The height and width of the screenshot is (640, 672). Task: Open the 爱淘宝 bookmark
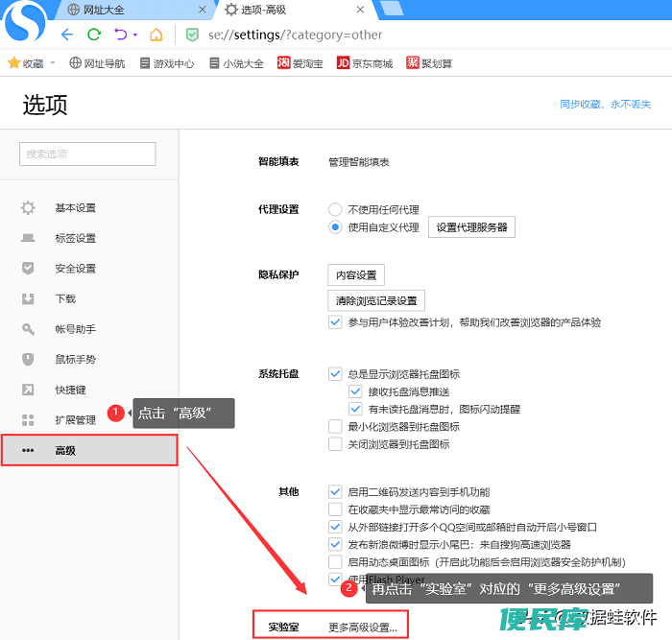click(x=300, y=63)
